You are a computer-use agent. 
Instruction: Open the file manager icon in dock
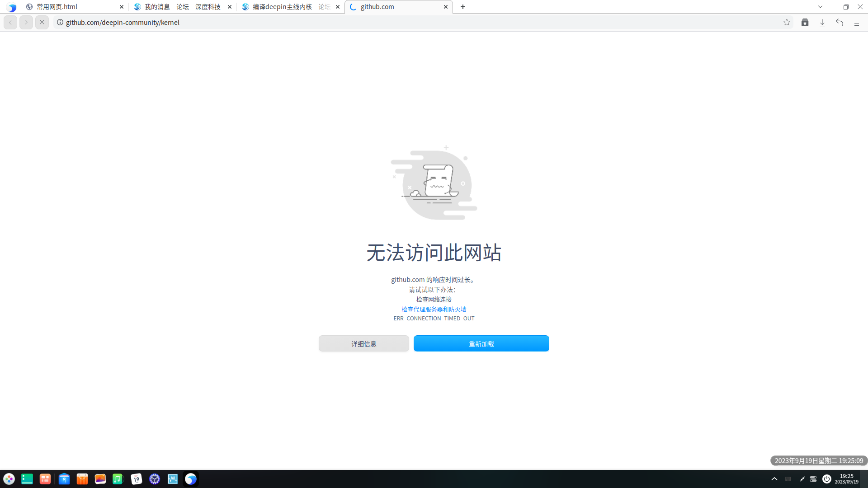[x=64, y=479]
